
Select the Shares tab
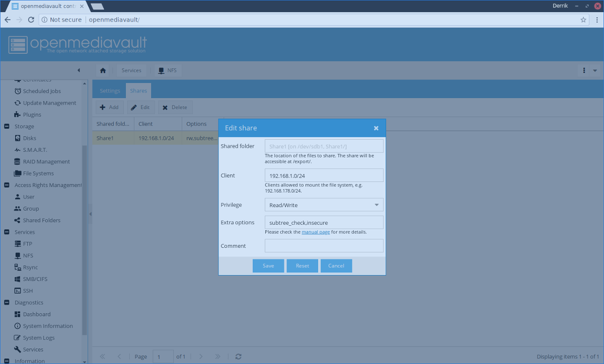point(138,91)
